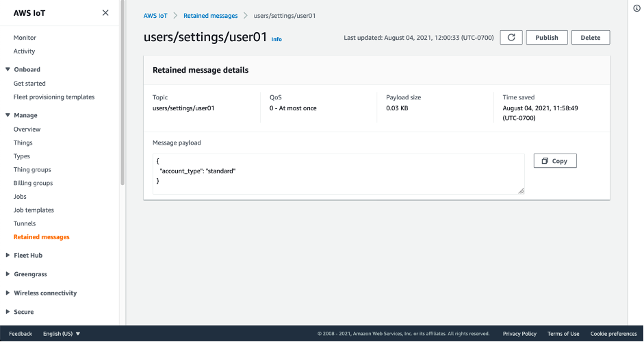Viewport: 644px width, 342px height.
Task: Close the AWS IoT navigation panel
Action: click(x=105, y=13)
